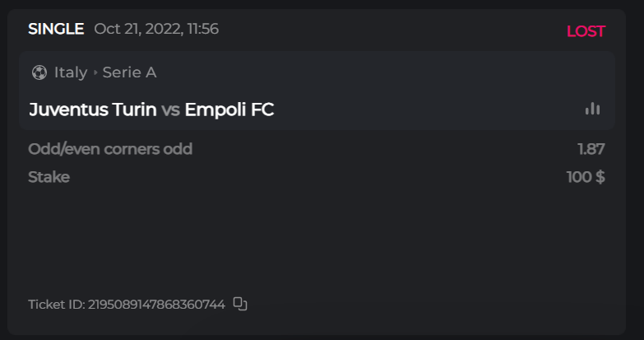Click the 11:56 bet time
Screen dimensions: 644x340
[202, 29]
